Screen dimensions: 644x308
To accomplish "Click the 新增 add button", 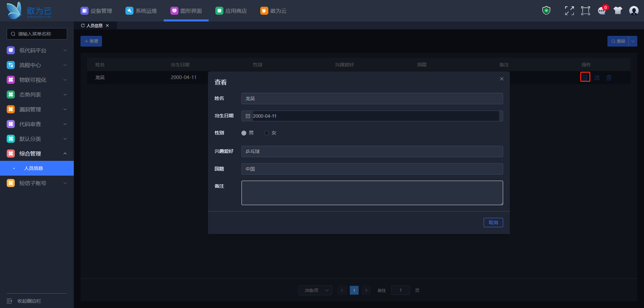I will point(91,41).
